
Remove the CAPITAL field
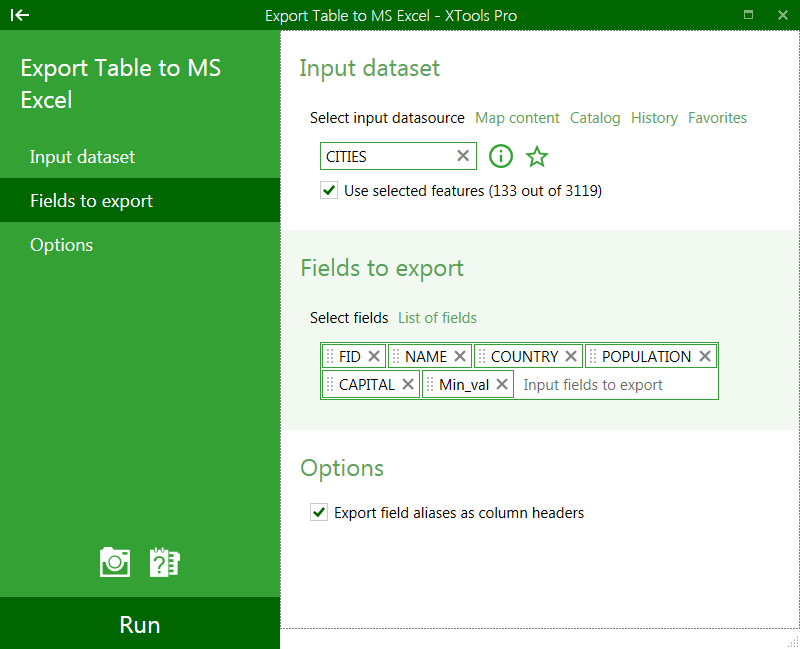(408, 384)
